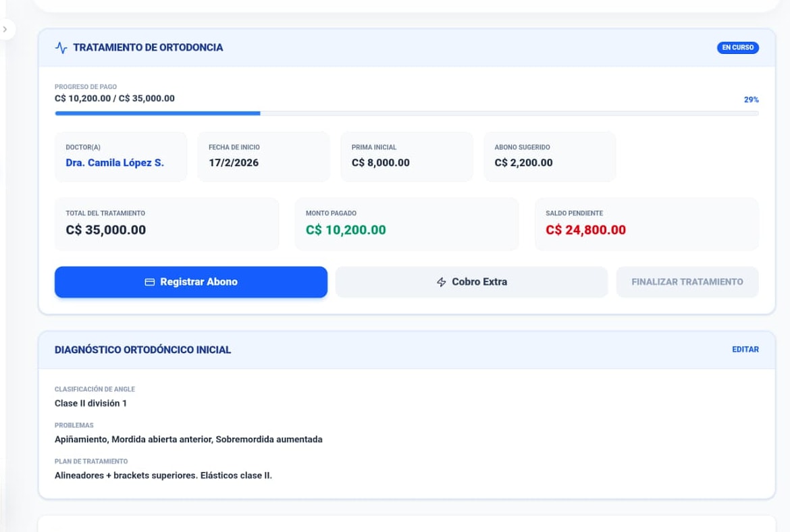
Task: Click Finalizar Tratamiento button
Action: [687, 282]
